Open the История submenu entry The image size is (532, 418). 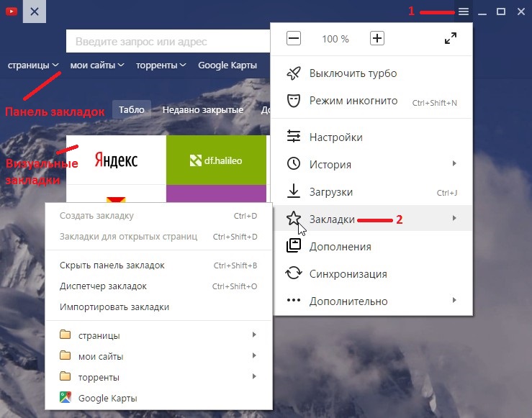coord(373,165)
